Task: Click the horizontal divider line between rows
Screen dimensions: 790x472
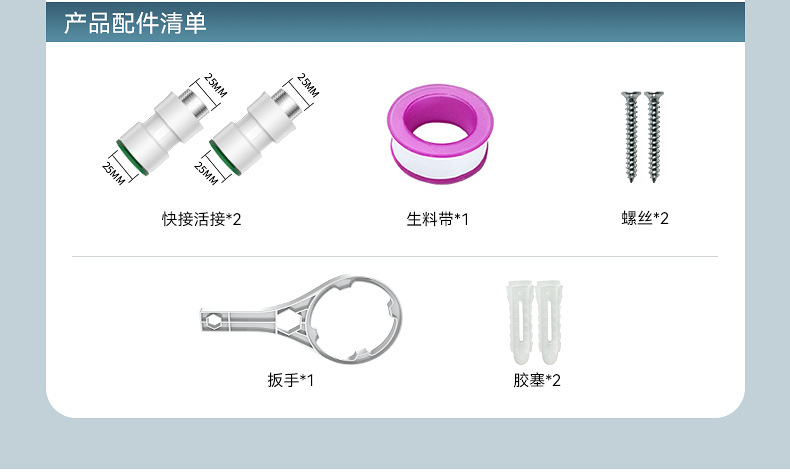Action: coord(395,256)
